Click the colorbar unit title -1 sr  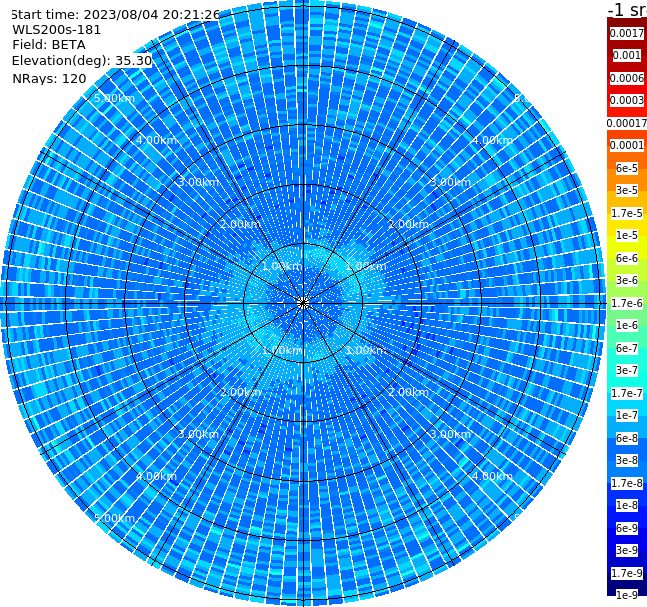coord(627,9)
